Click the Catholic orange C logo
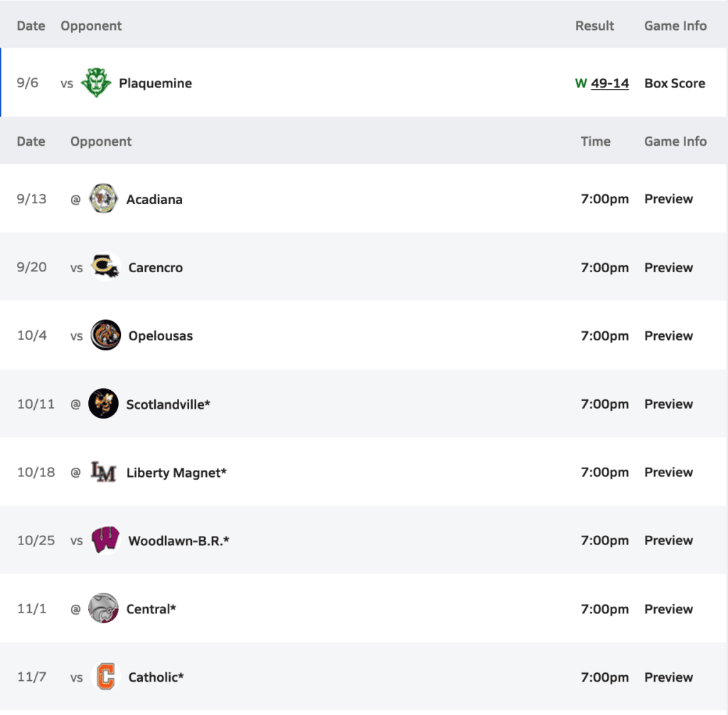728x715 pixels. 105,677
